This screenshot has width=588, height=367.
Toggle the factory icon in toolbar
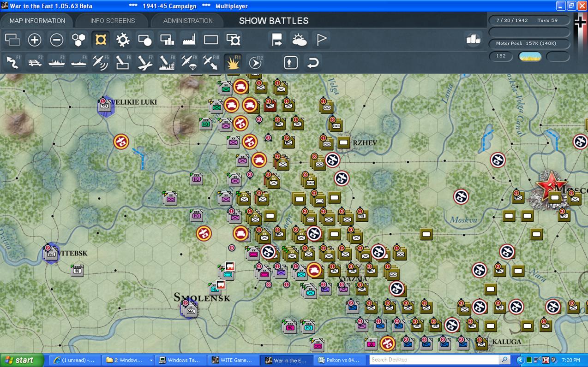coord(189,40)
